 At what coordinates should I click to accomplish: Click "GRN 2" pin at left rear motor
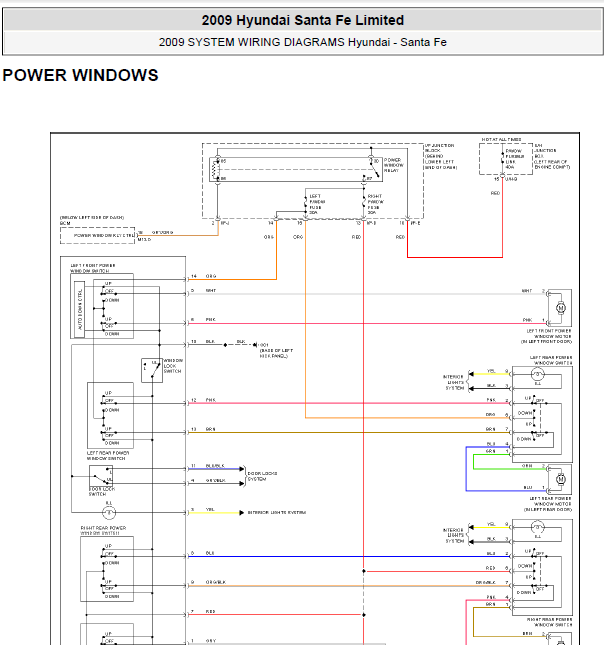(x=534, y=466)
